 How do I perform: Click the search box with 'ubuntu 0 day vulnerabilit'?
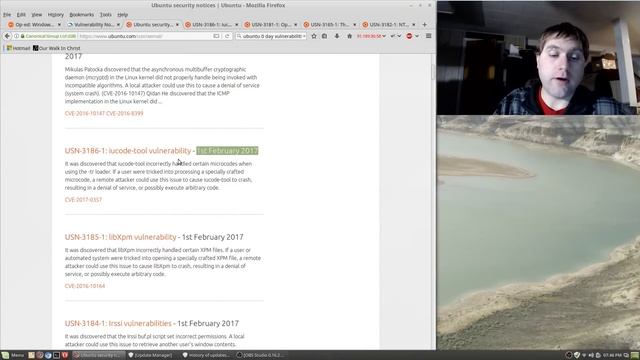[272, 36]
